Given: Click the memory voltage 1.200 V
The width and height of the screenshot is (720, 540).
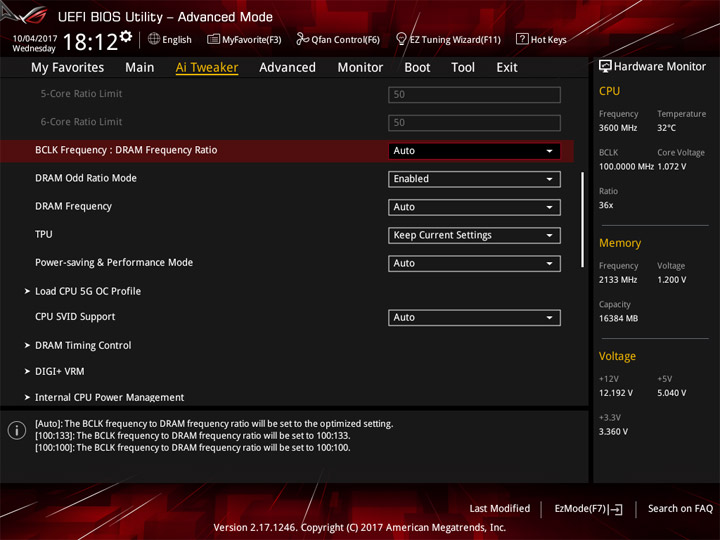Looking at the screenshot, I should 672,280.
